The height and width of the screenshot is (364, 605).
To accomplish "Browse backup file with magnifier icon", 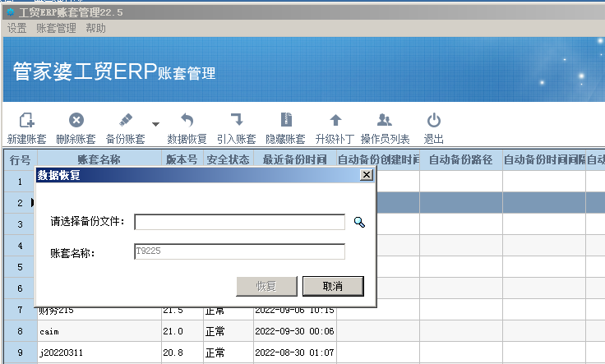I will coord(359,222).
